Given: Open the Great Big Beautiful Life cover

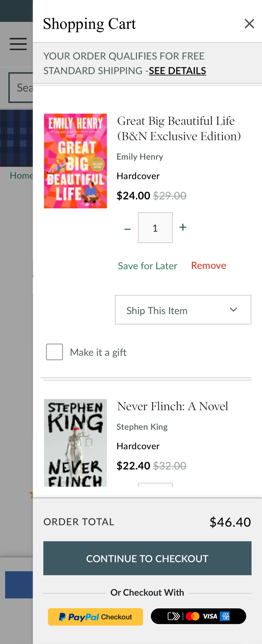Looking at the screenshot, I should 75,161.
